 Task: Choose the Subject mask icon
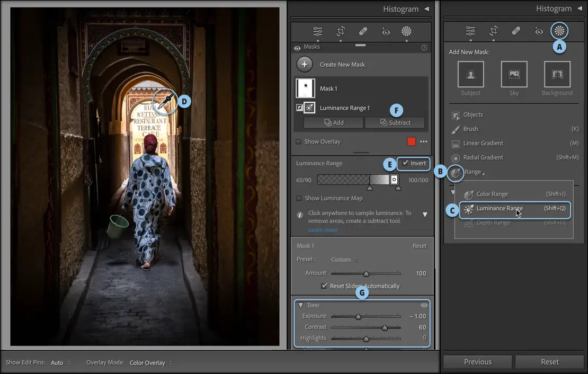tap(470, 74)
